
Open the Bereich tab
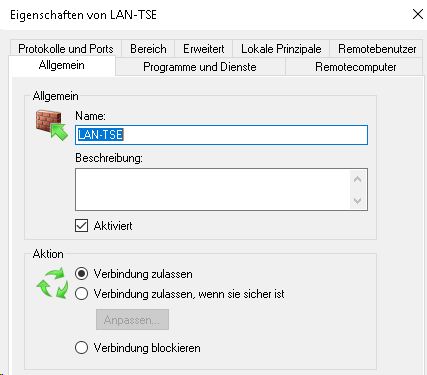(x=148, y=49)
